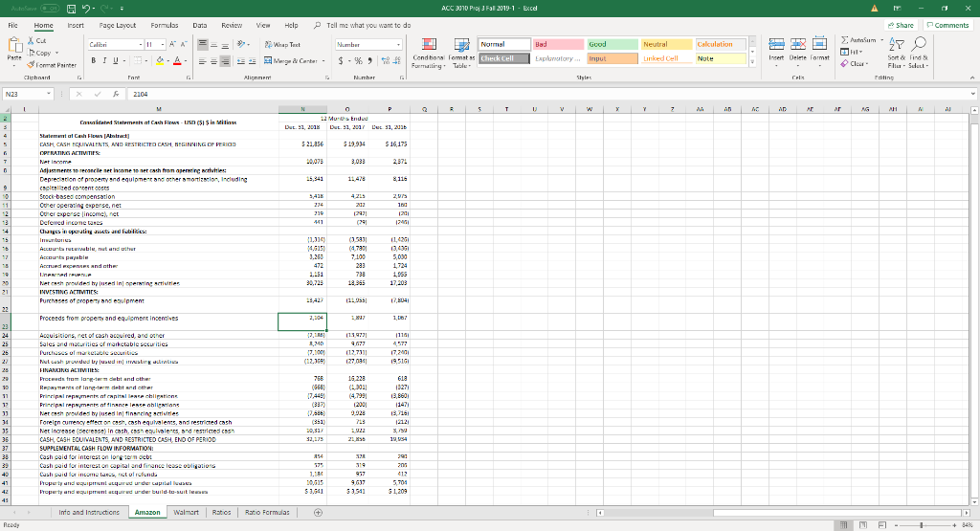Open the Name Box dropdown arrow

coord(48,94)
